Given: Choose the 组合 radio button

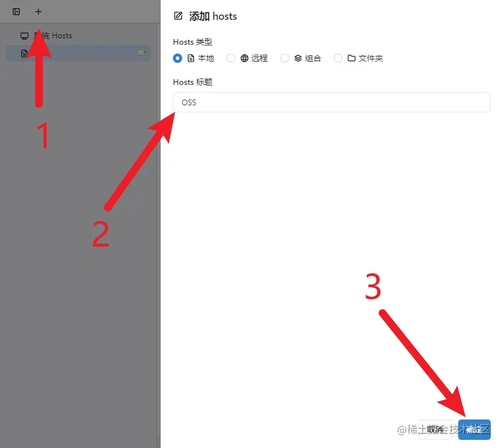Looking at the screenshot, I should (285, 58).
